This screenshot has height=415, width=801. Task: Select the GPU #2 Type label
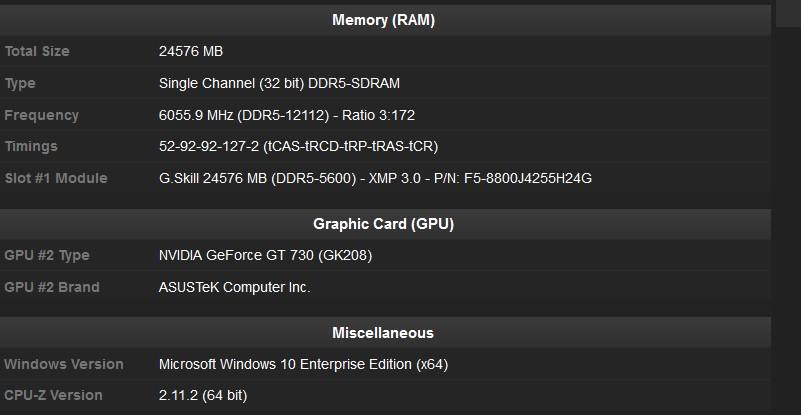47,255
